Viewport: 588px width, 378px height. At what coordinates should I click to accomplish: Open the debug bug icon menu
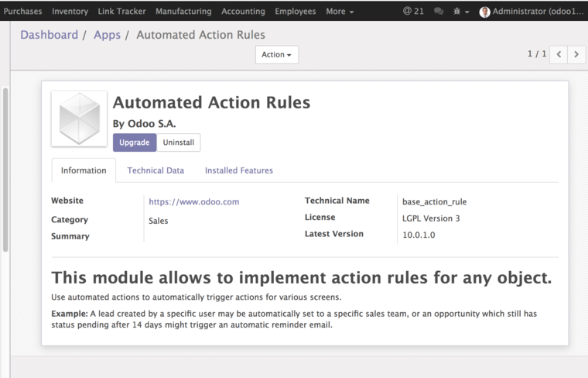tap(461, 12)
